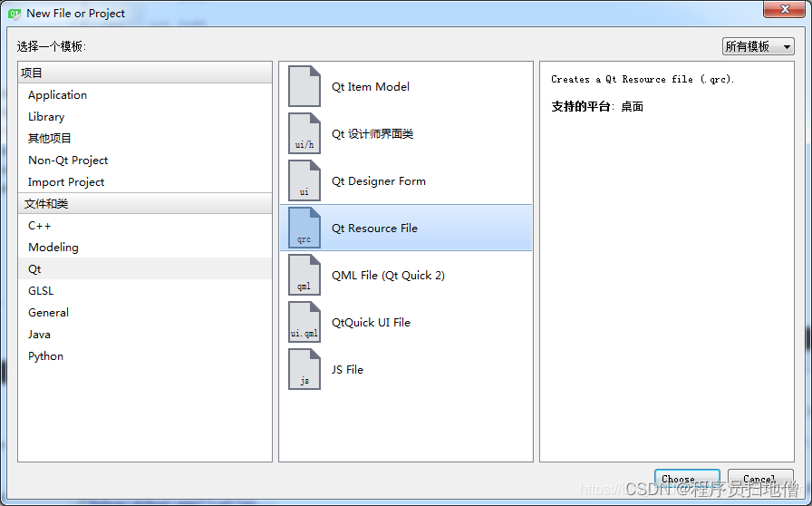Click the qml file icon

(304, 275)
